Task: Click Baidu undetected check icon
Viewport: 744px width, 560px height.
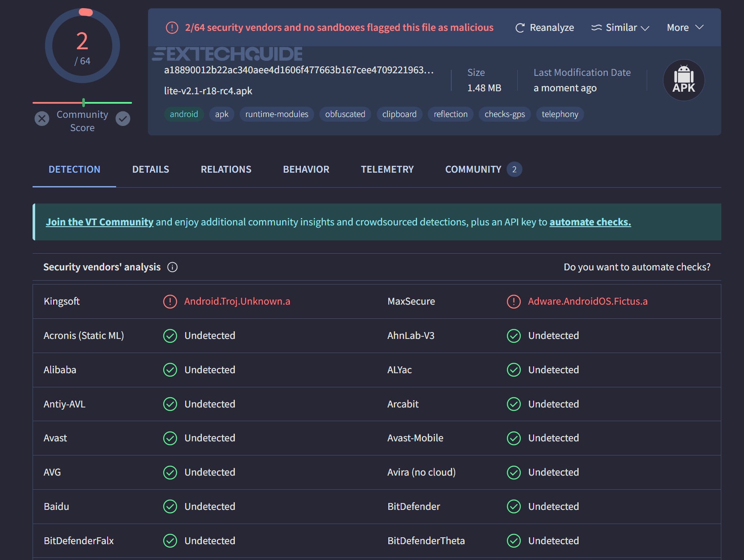Action: [x=170, y=507]
